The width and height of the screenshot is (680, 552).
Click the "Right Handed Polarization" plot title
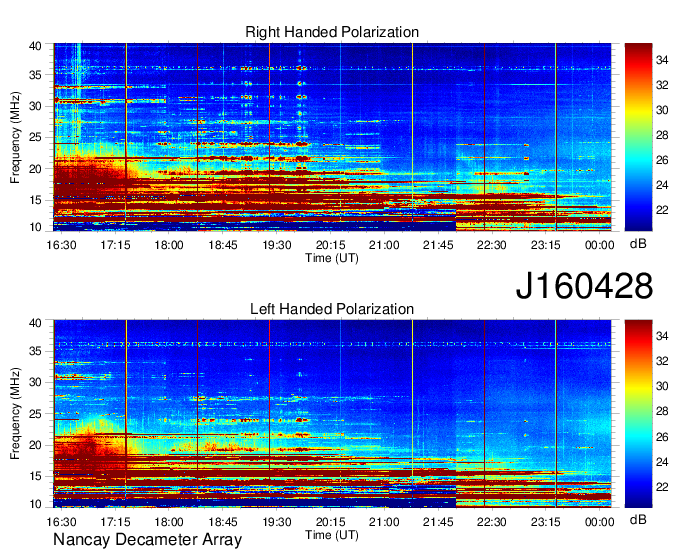[x=332, y=32]
